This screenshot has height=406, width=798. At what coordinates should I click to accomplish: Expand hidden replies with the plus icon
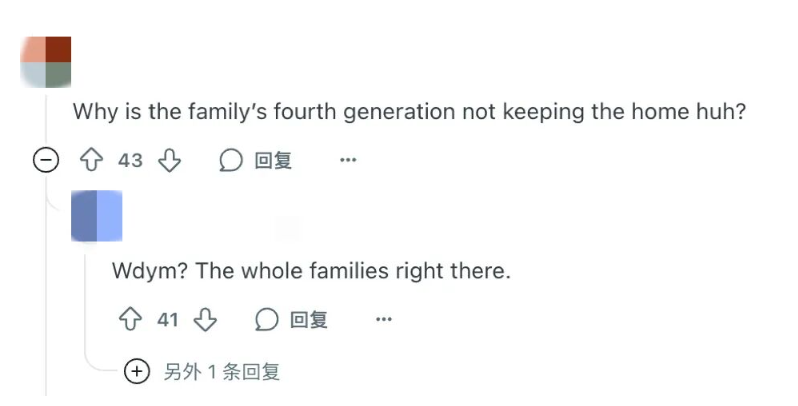(136, 372)
